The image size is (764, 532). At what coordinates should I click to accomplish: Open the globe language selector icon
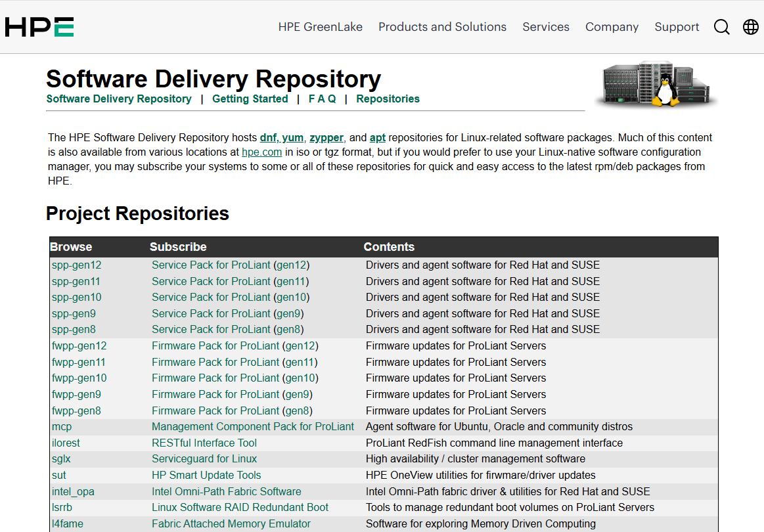[750, 27]
